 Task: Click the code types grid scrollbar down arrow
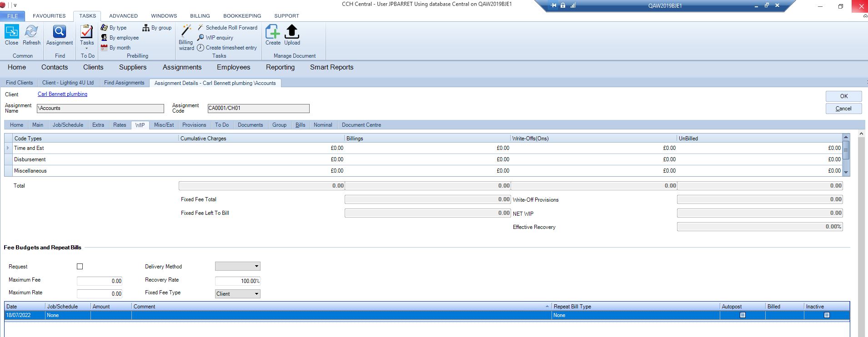pyautogui.click(x=846, y=173)
